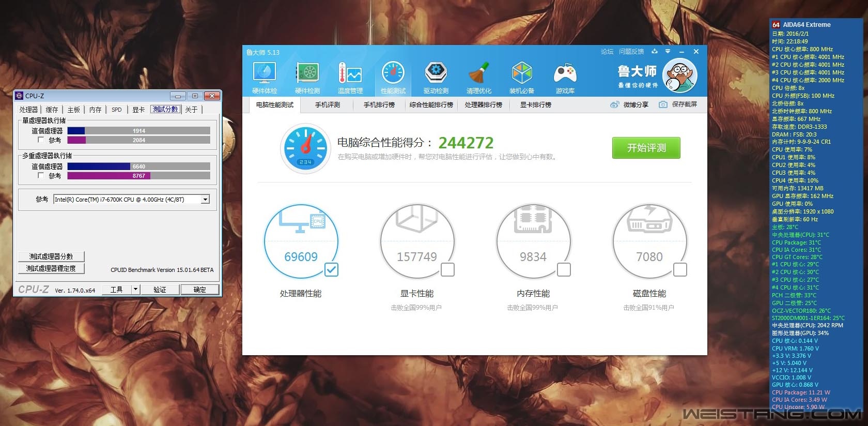The height and width of the screenshot is (426, 868).
Task: Click AIDA64 row 存取速度: DDR3-1333
Action: (x=799, y=127)
